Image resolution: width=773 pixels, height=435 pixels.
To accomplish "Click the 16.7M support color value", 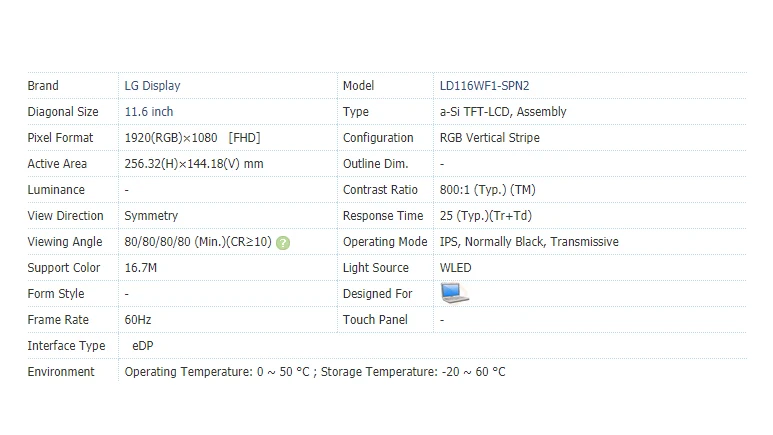I will tap(141, 268).
